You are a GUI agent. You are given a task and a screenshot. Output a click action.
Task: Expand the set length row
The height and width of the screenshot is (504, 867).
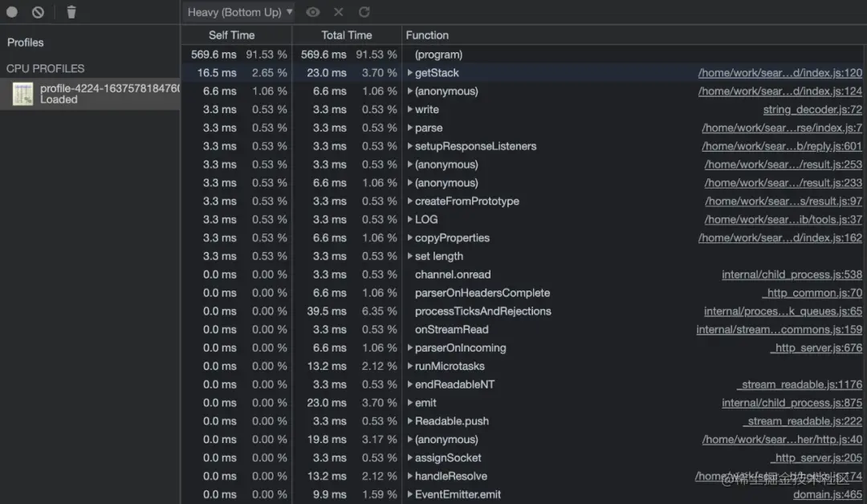[409, 256]
